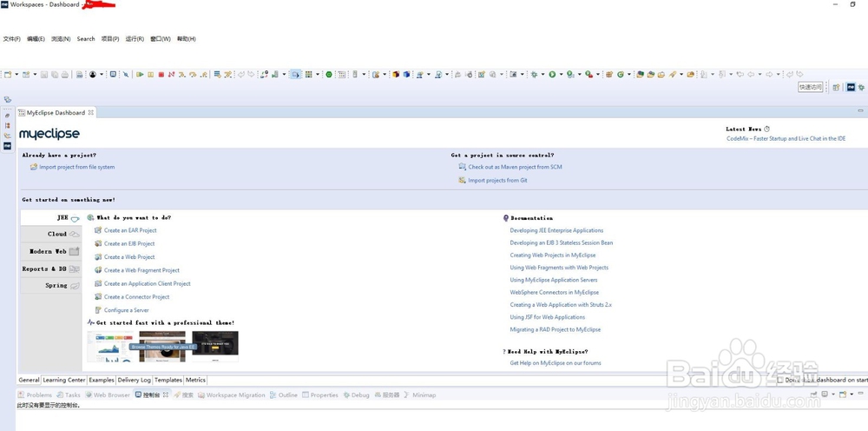Viewport: 868px width, 431px height.
Task: Click the Run Last Tool red toolbox icon
Action: pos(589,74)
